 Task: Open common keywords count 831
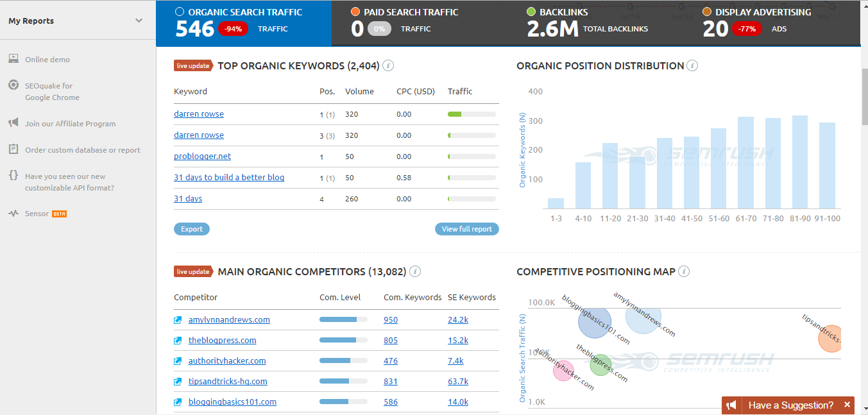click(391, 382)
